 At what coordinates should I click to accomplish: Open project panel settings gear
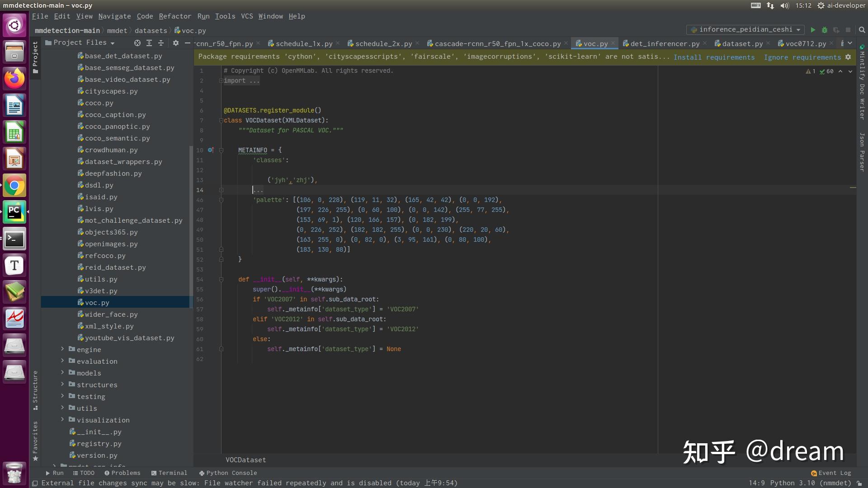point(176,43)
